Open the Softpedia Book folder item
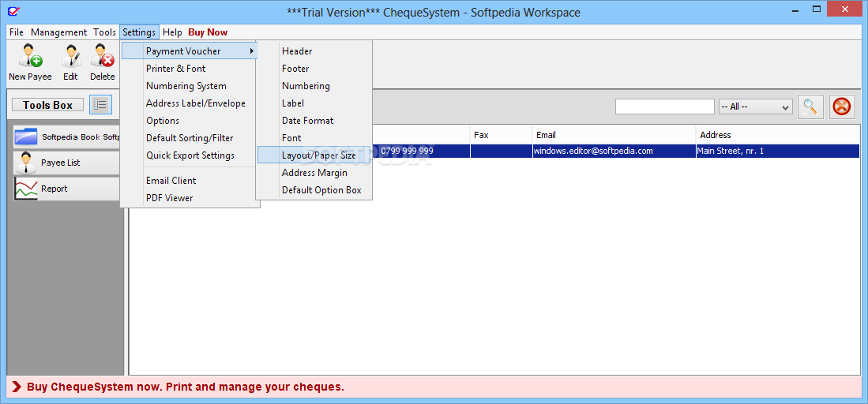Screen dimensions: 868x404 pos(66,137)
